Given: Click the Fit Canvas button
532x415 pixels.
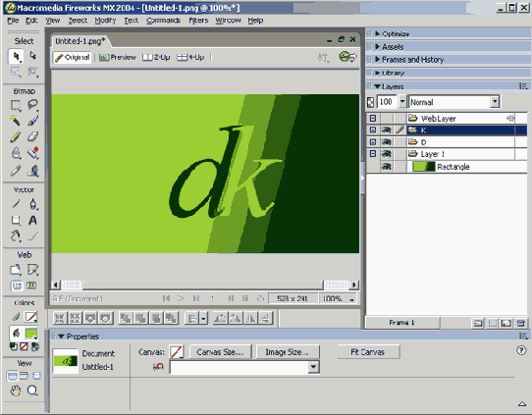Looking at the screenshot, I should (x=368, y=352).
